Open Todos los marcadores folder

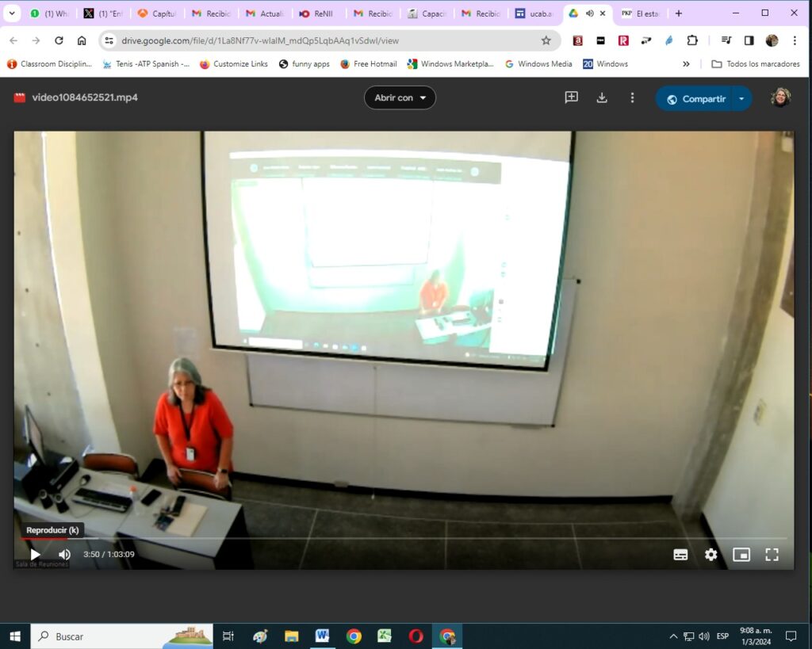[x=755, y=64]
